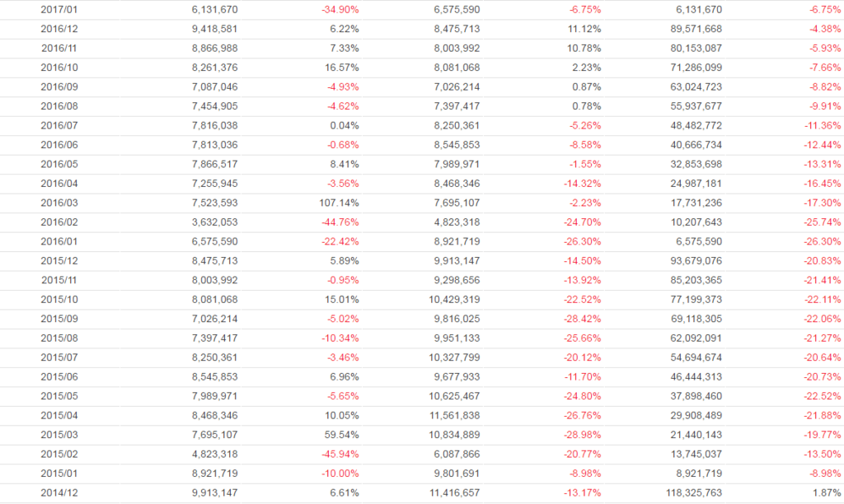Click the 1.87% cell in the last row

828,492
